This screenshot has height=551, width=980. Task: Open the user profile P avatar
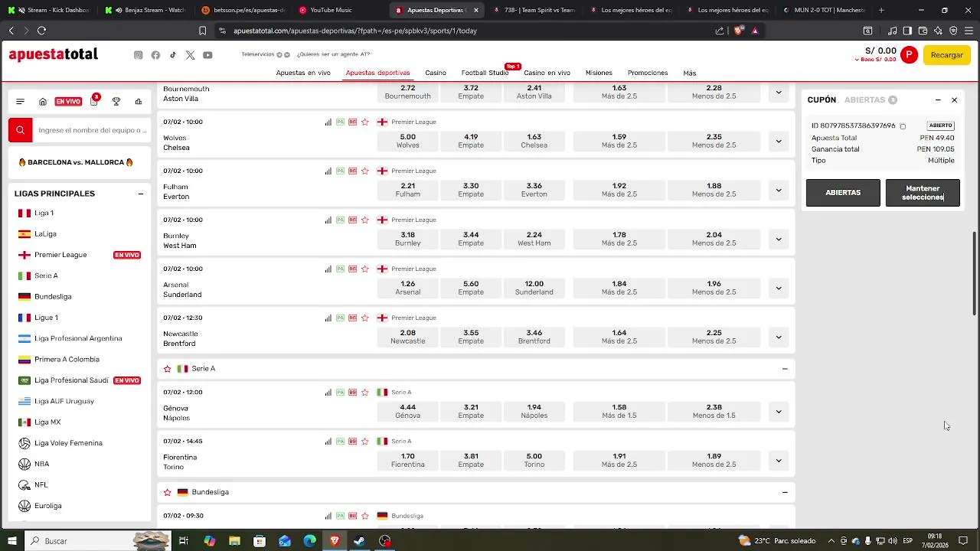click(x=909, y=55)
